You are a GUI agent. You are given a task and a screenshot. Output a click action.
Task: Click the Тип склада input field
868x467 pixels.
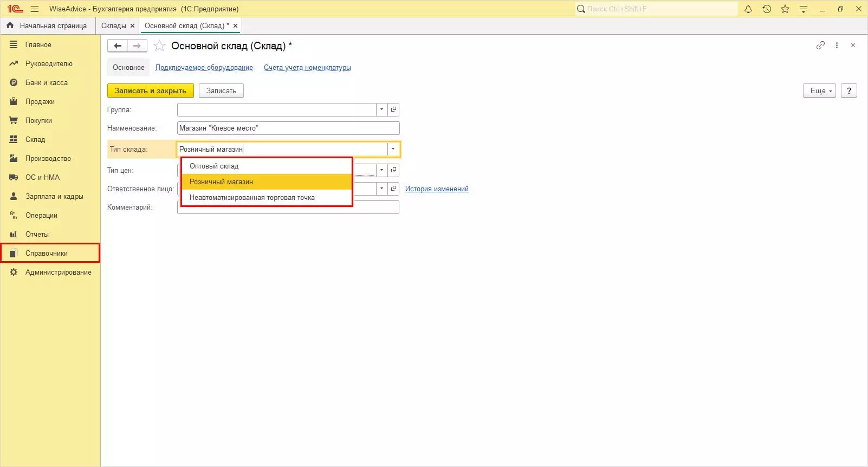[282, 149]
